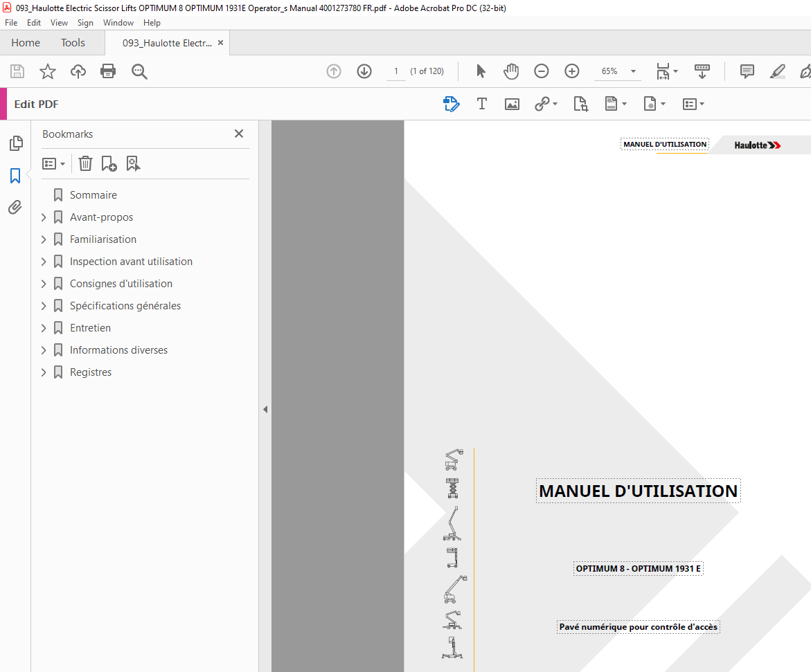Open the File menu
This screenshot has height=672, width=811.
point(11,23)
